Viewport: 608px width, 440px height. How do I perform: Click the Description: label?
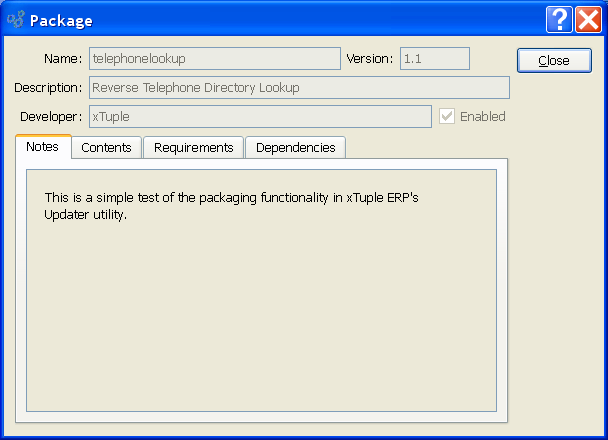click(x=48, y=88)
